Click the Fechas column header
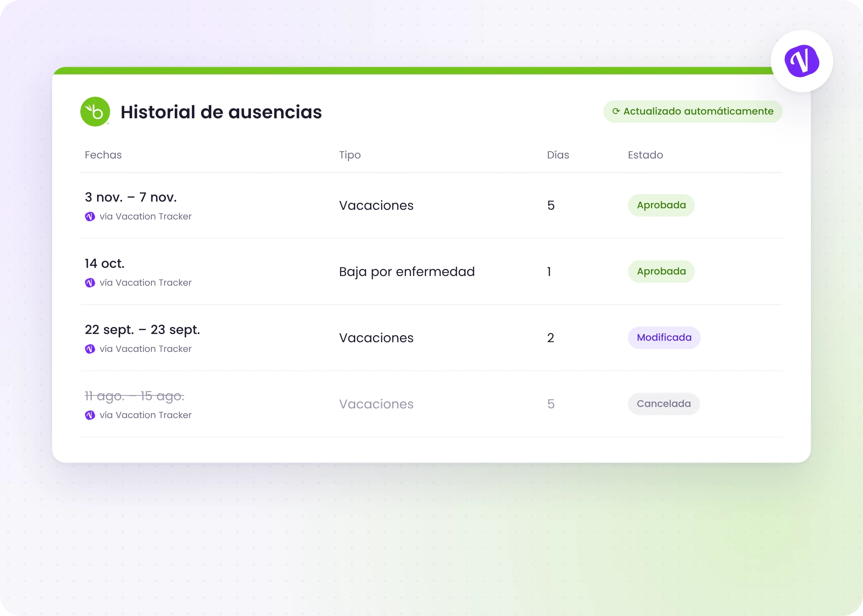Viewport: 863px width, 616px height. pos(103,155)
